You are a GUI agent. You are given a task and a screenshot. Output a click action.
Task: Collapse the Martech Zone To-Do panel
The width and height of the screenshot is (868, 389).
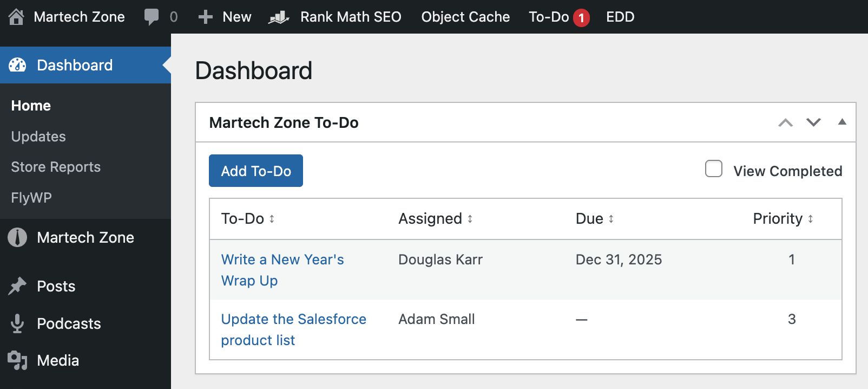[842, 122]
